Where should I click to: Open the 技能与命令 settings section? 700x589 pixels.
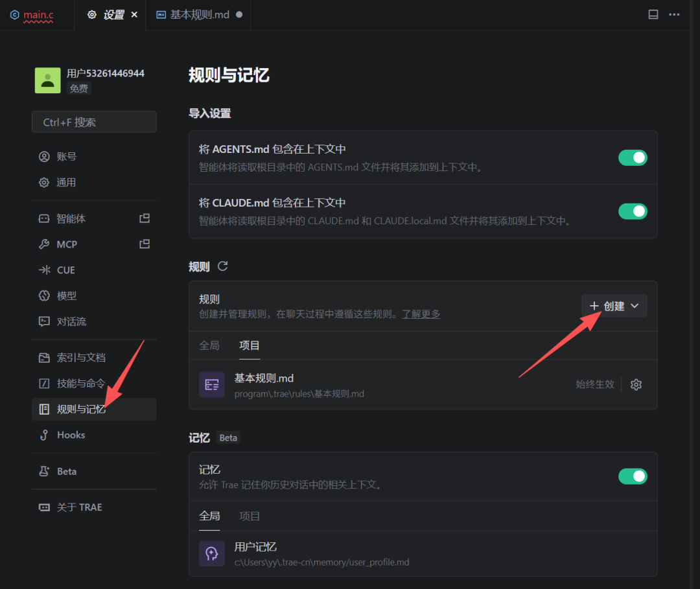pos(94,384)
